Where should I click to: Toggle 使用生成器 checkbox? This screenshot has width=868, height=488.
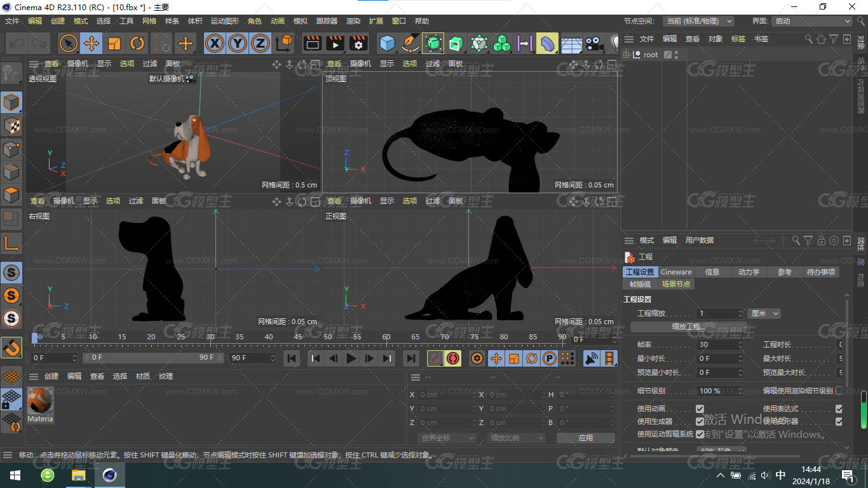click(x=700, y=421)
